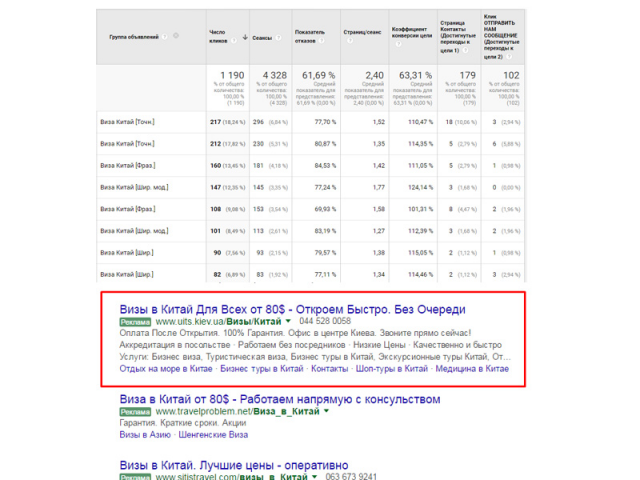Select Виза Китай [Фраз.] row with 160 clicks
Image resolution: width=640 pixels, height=480 pixels.
coord(310,165)
